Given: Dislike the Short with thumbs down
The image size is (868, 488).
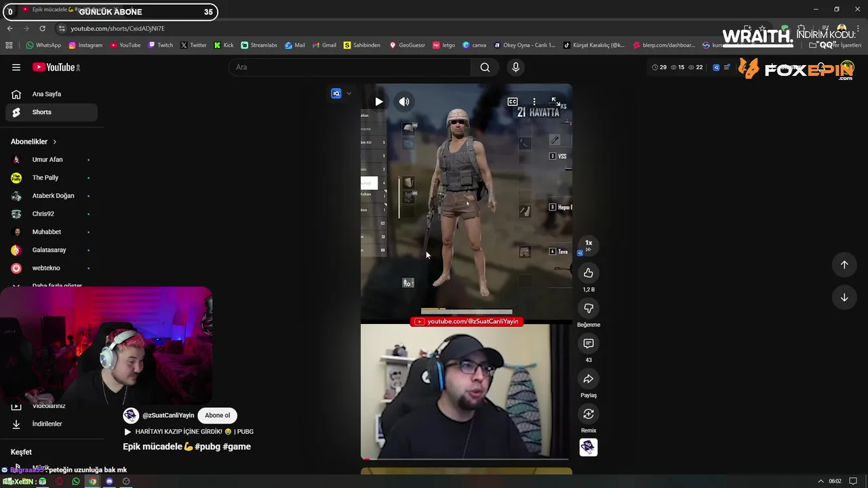Looking at the screenshot, I should tap(589, 308).
